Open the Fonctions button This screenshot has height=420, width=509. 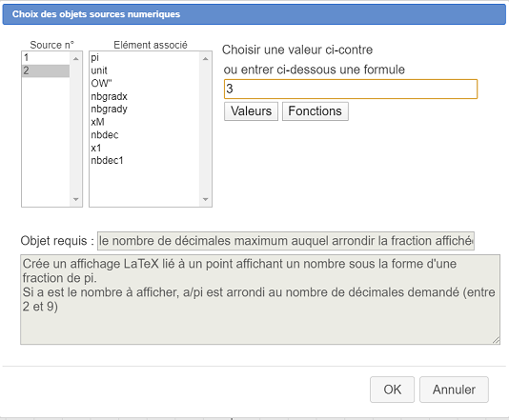pyautogui.click(x=316, y=111)
